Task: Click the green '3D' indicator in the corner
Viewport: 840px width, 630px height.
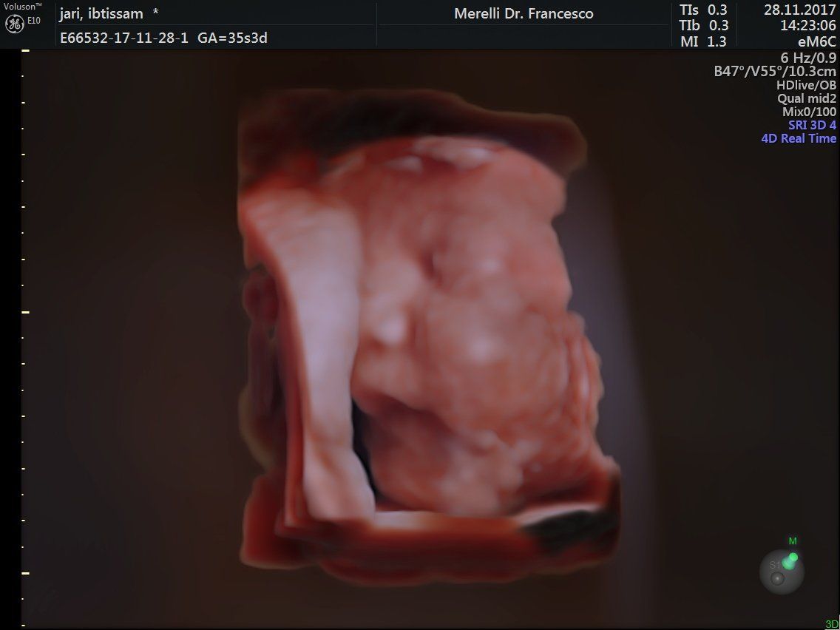Action: (x=832, y=624)
